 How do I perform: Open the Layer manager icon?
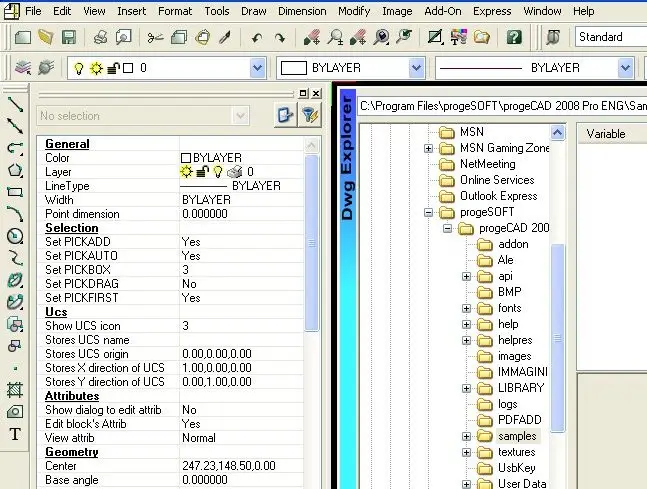23,68
